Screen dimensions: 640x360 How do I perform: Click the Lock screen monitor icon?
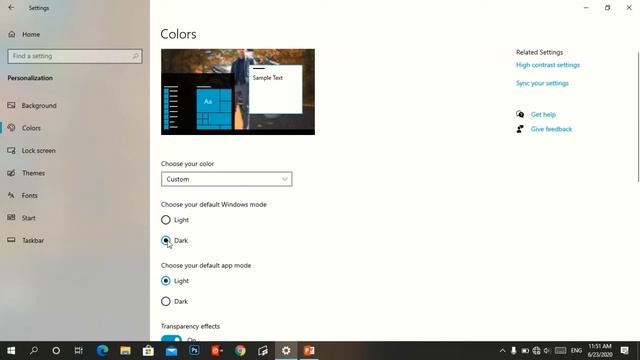[11, 150]
